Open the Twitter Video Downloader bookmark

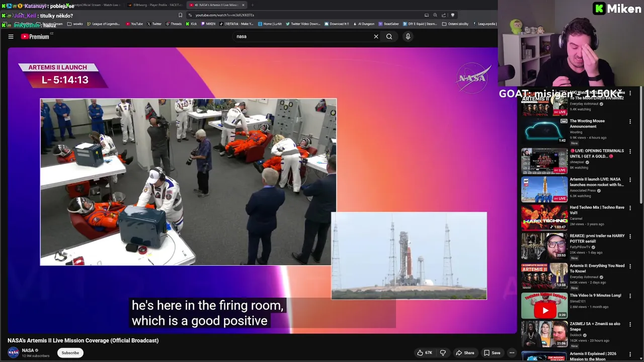[303, 24]
